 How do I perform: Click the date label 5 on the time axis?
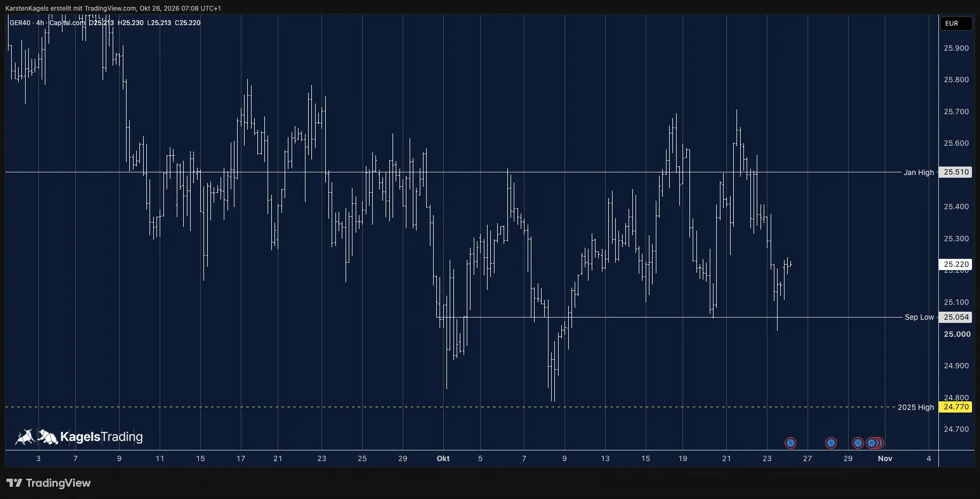tap(480, 458)
